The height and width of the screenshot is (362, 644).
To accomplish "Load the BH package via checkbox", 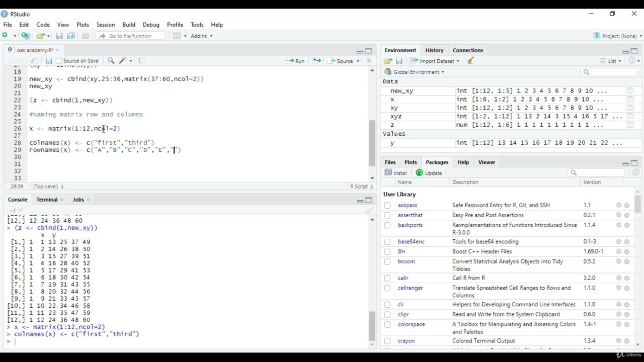I will click(x=387, y=251).
